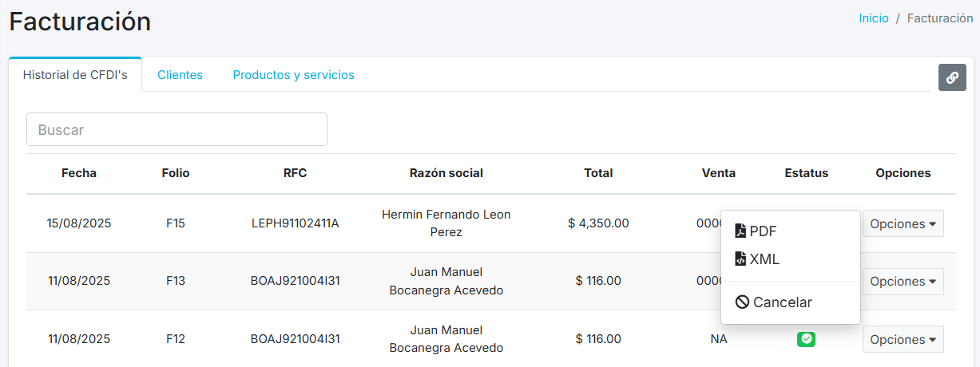Click the Folio column header
Screen dimensions: 980x367
(x=176, y=173)
